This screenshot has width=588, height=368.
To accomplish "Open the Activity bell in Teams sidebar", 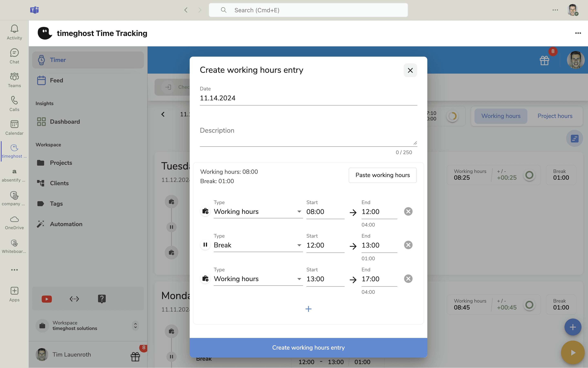I will tap(14, 32).
